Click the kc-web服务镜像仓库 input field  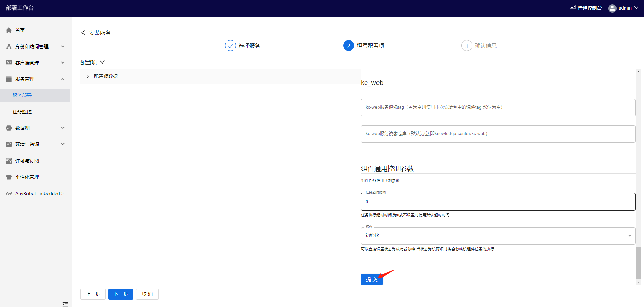pos(498,134)
